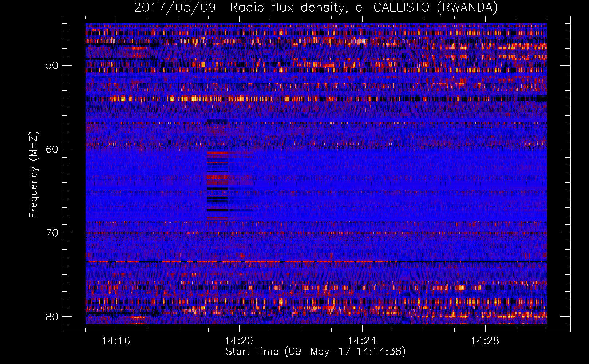Viewport: 589px width, 364px height.
Task: Click the 'Start Time (09-May-17 14:14:38)' label
Action: pos(316,352)
